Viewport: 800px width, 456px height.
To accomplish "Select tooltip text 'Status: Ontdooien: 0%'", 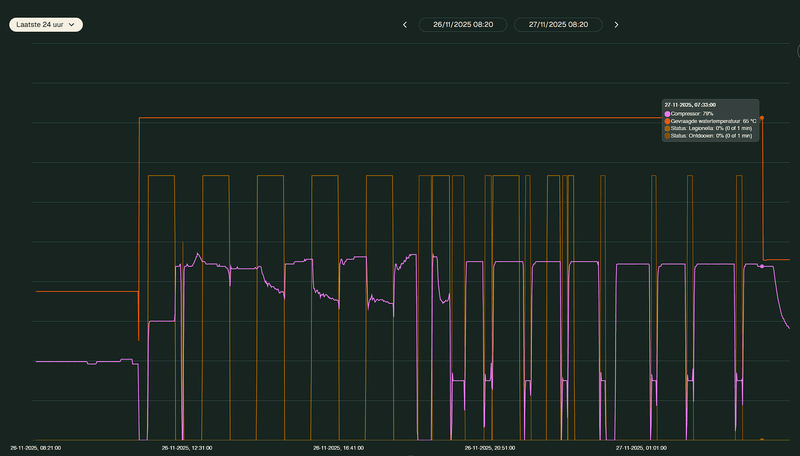I will pos(697,136).
